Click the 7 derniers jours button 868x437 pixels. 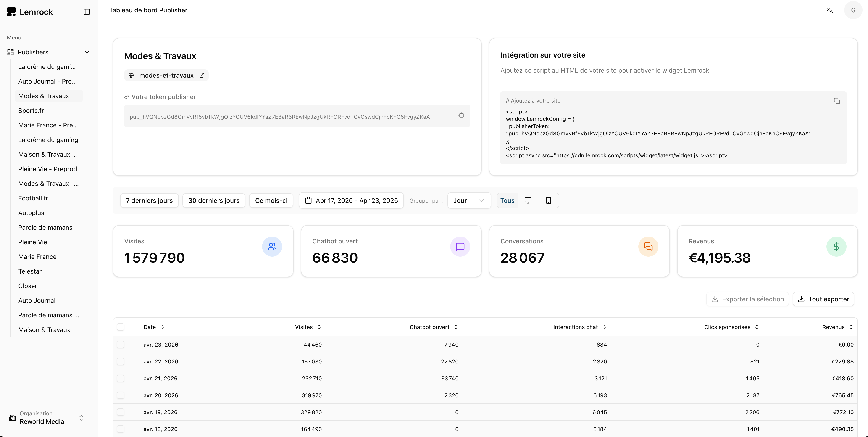click(x=149, y=200)
